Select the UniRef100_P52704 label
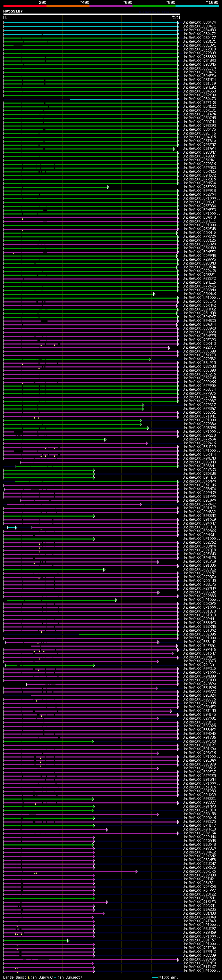 point(199,195)
